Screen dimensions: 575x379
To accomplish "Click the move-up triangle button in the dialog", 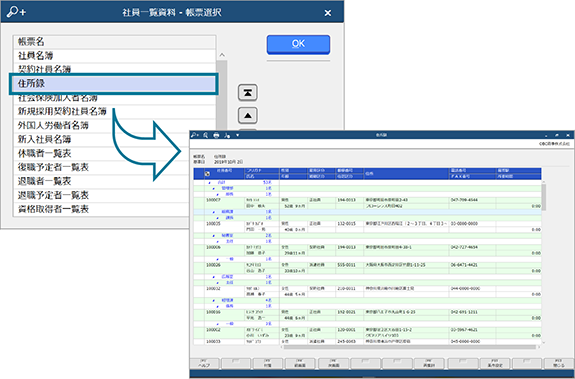I will click(x=248, y=115).
